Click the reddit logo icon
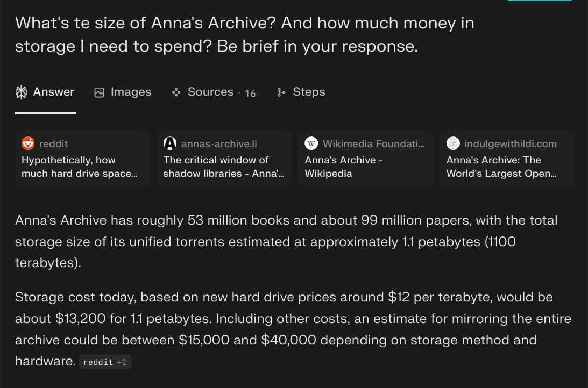588x388 pixels. pos(28,143)
